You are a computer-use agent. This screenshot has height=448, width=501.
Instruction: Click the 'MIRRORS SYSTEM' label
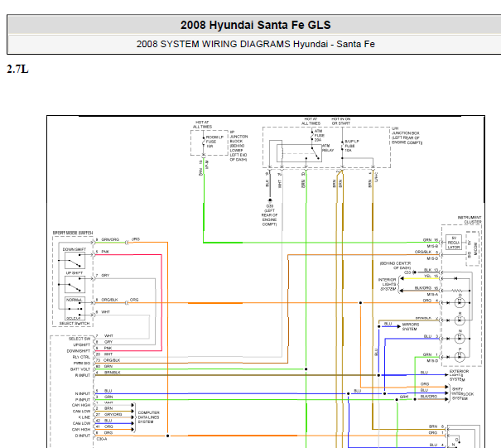point(411,326)
